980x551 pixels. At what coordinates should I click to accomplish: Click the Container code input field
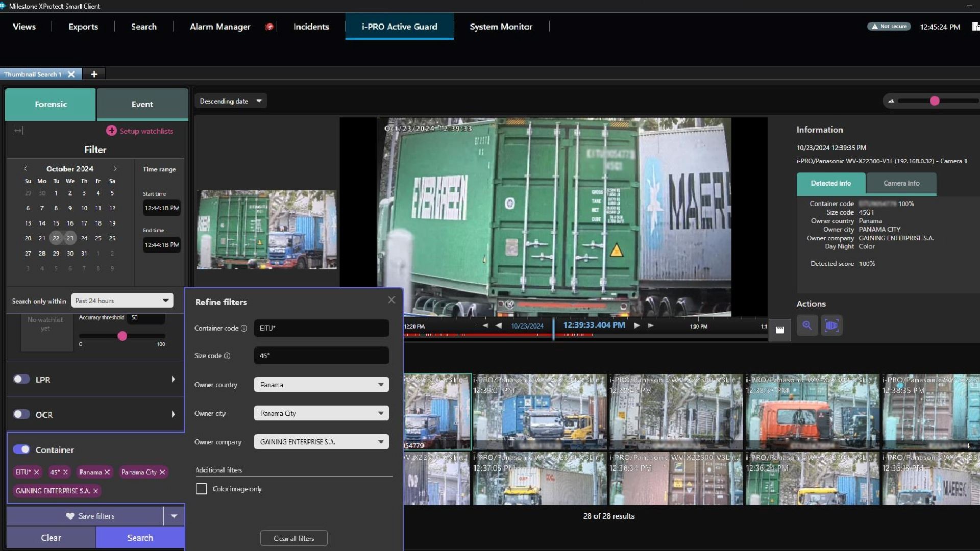[x=322, y=328]
